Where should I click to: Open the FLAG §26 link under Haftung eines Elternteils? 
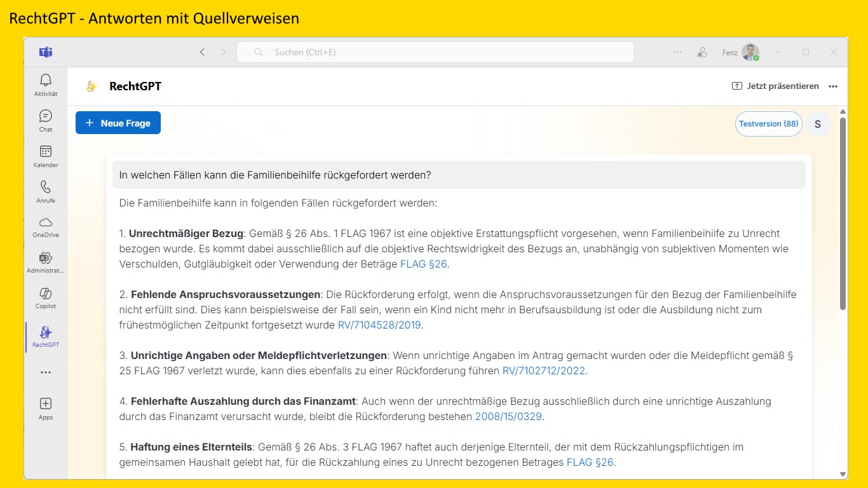pos(590,462)
